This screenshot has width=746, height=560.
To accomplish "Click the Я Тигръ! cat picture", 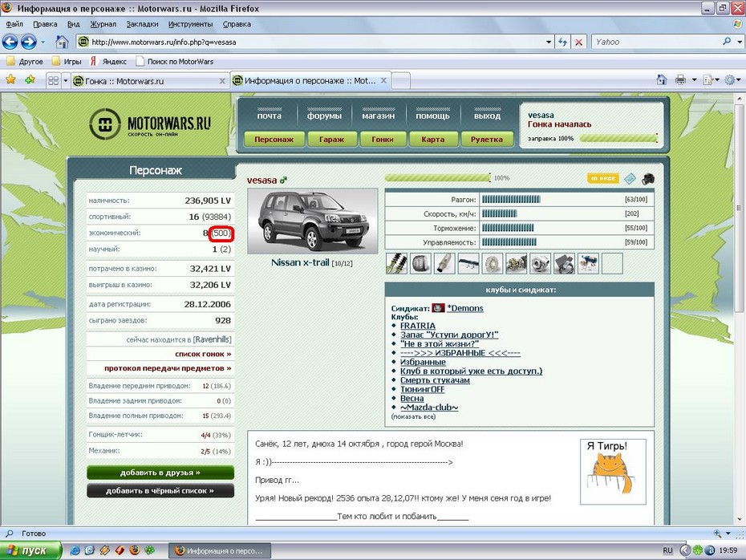I will 613,472.
